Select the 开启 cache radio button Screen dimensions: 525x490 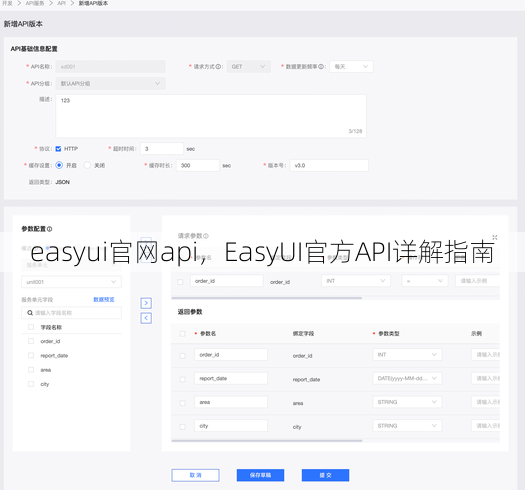59,165
